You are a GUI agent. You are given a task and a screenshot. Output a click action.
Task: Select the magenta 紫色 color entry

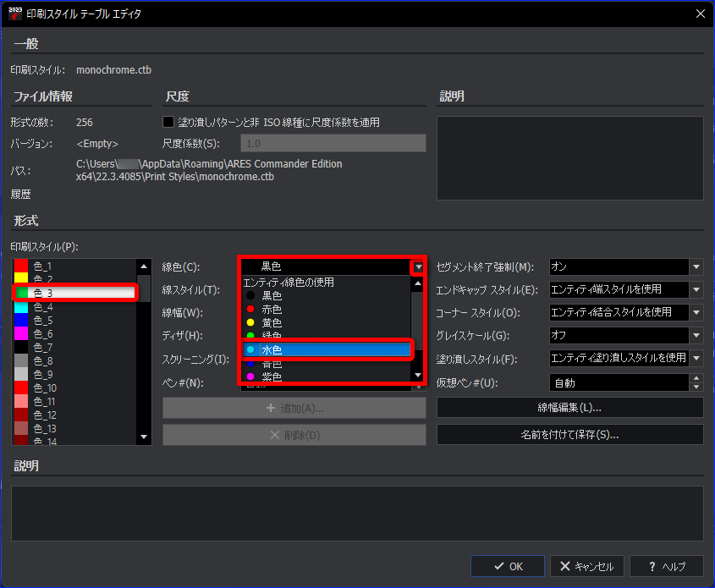327,377
